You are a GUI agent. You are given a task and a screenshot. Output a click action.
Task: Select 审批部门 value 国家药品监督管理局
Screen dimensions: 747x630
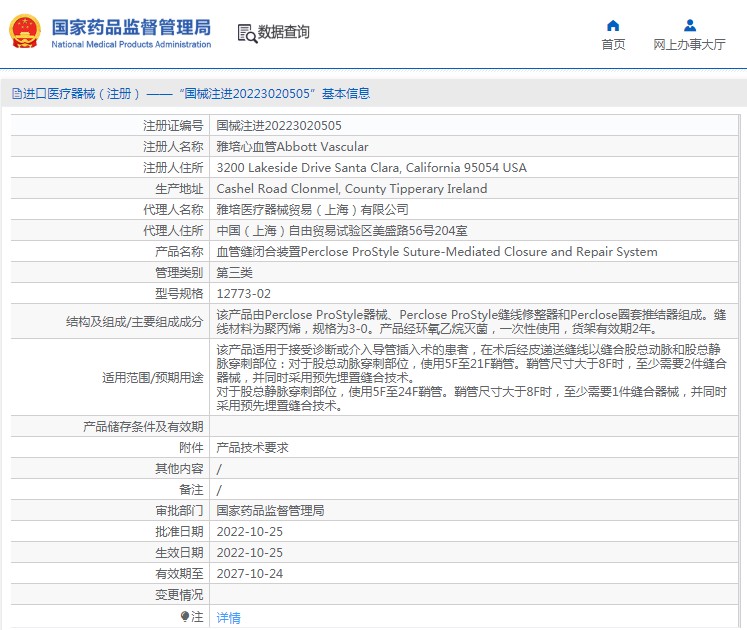270,510
